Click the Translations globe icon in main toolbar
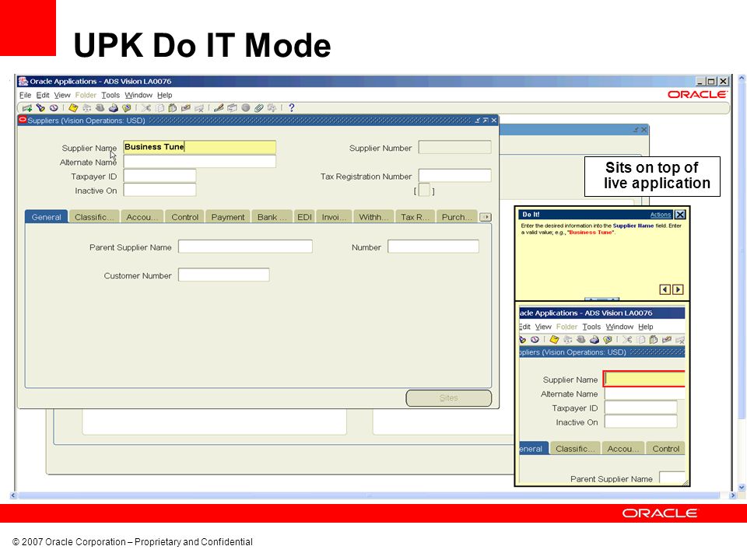Image resolution: width=747 pixels, height=560 pixels. 245,108
